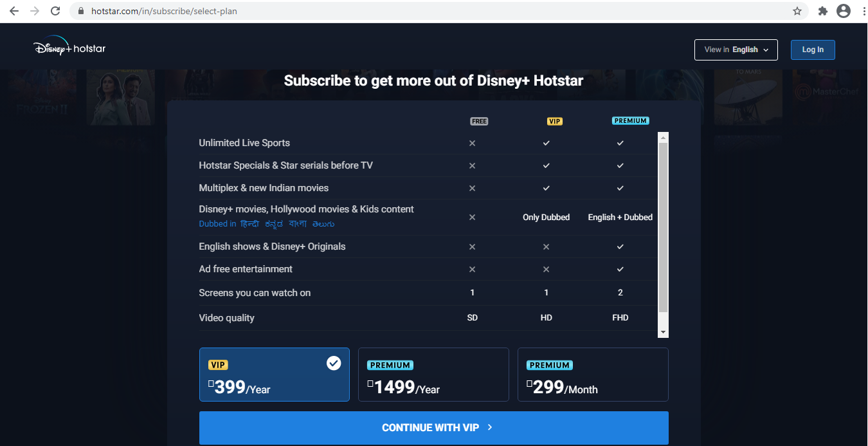Click 'Subscribe to get more out of Disney+ Hotstar'
868x446 pixels.
click(x=434, y=81)
